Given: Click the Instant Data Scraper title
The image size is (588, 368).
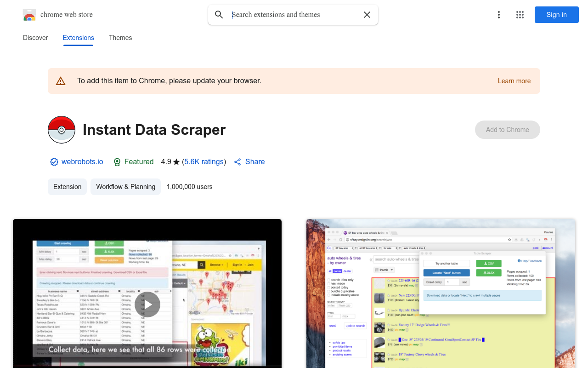Looking at the screenshot, I should pos(154,130).
